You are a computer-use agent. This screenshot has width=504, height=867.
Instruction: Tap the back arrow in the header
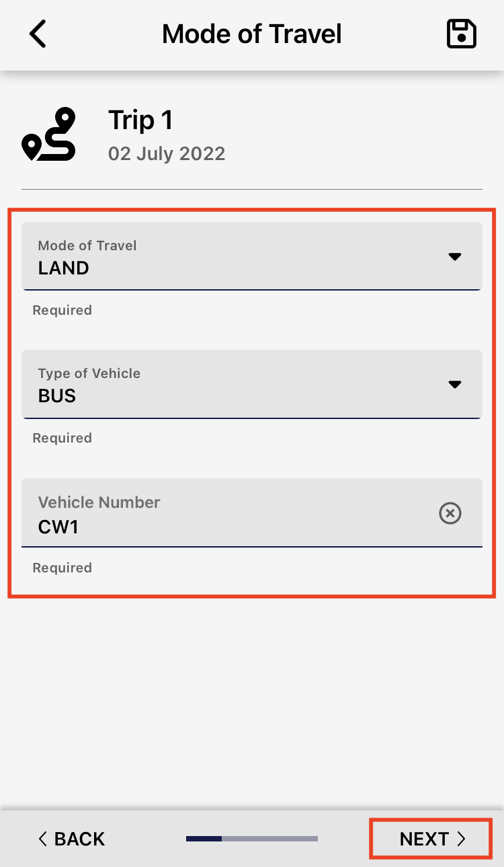(x=38, y=34)
